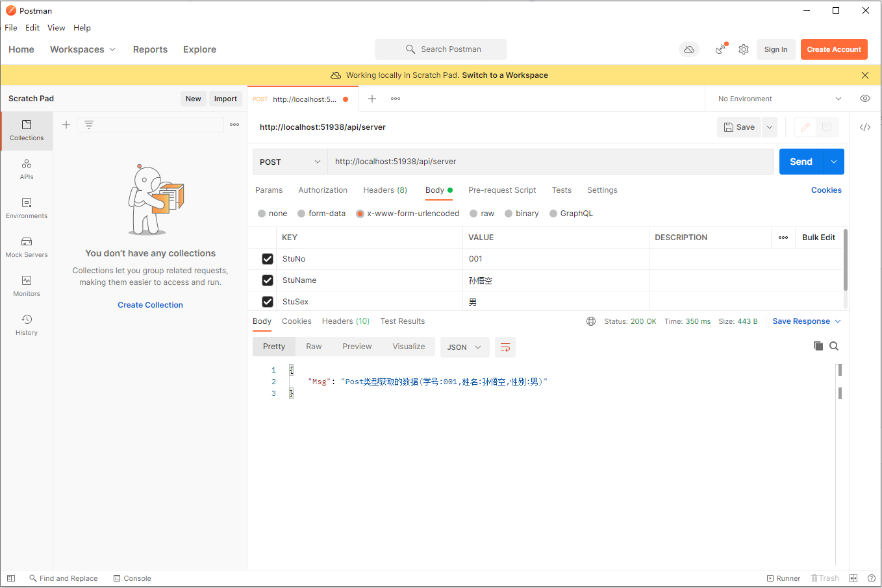Switch to the Pre-request Script tab
The width and height of the screenshot is (882, 588).
point(502,190)
